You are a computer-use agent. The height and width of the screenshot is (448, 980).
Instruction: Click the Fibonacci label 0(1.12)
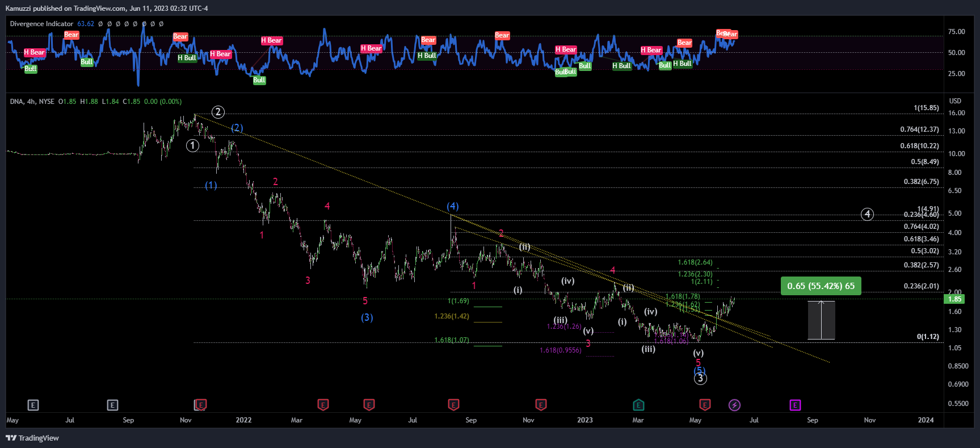(x=928, y=337)
